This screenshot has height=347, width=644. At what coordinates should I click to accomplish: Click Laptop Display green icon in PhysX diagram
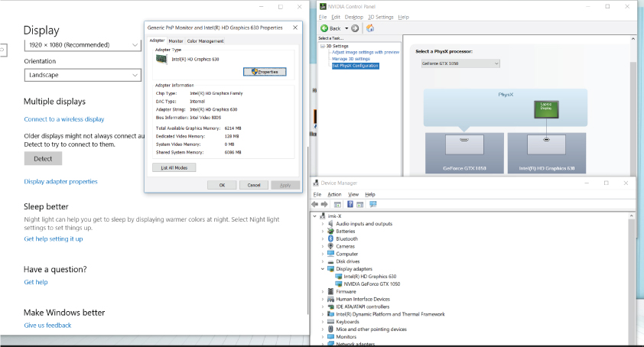(546, 109)
